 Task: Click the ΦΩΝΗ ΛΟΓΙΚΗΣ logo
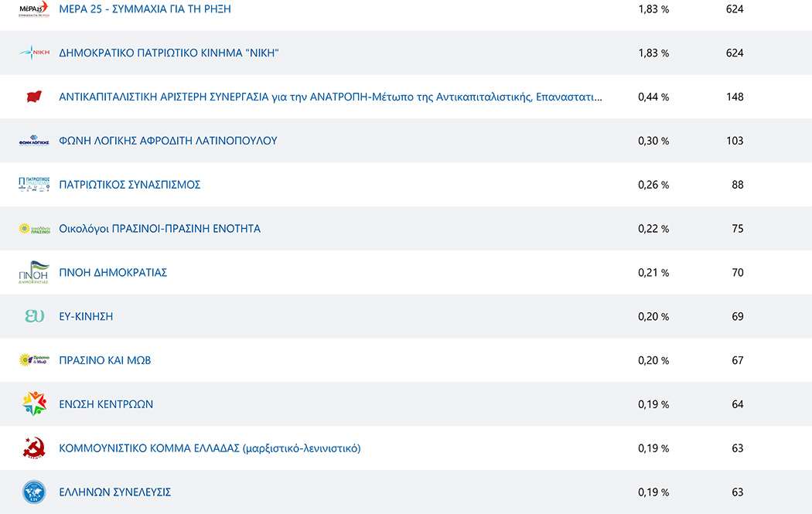click(34, 140)
